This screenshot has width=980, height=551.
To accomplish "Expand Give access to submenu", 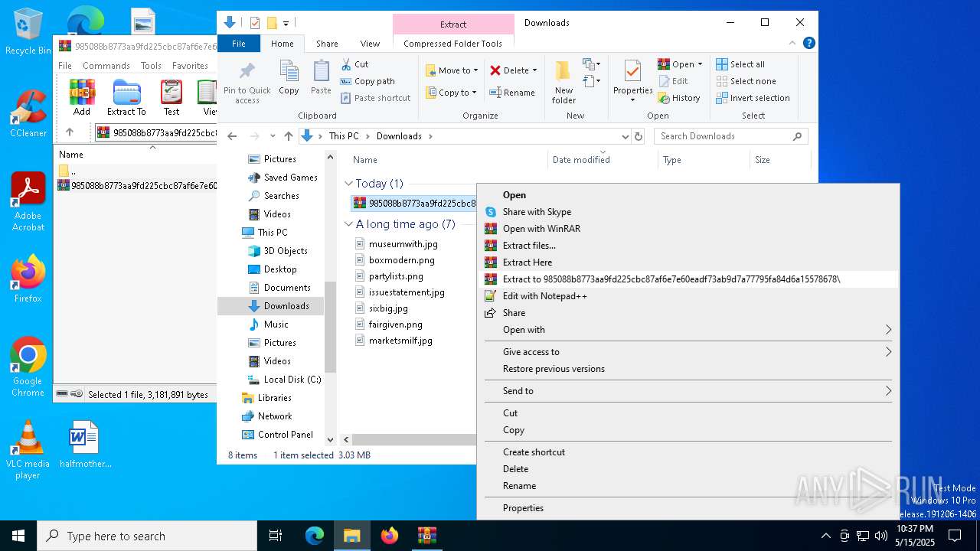I will [888, 352].
